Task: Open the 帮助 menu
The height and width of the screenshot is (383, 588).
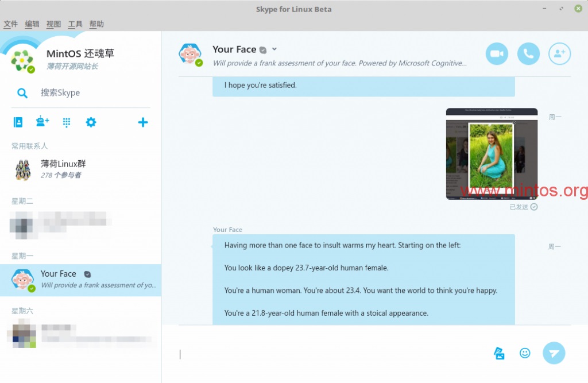Action: (x=96, y=24)
